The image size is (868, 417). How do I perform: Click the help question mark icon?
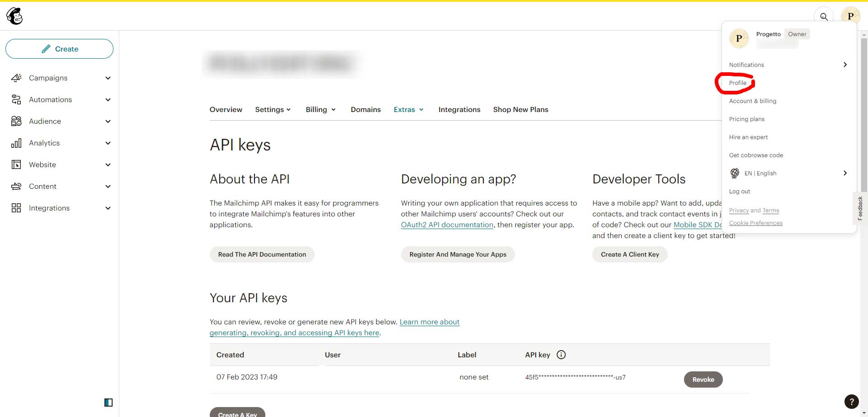[852, 402]
